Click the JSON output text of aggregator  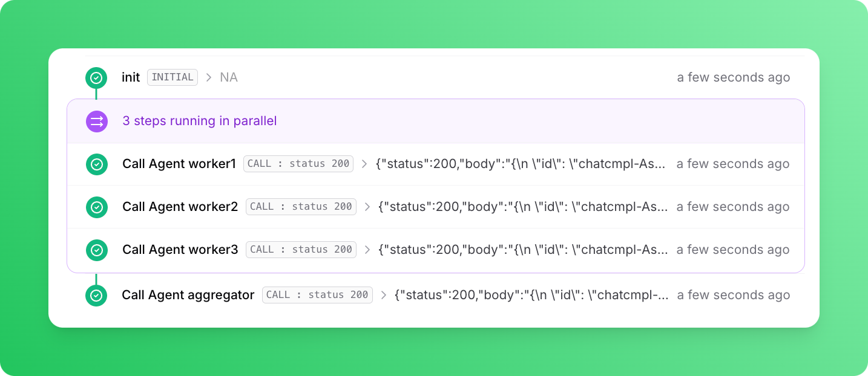(x=531, y=295)
